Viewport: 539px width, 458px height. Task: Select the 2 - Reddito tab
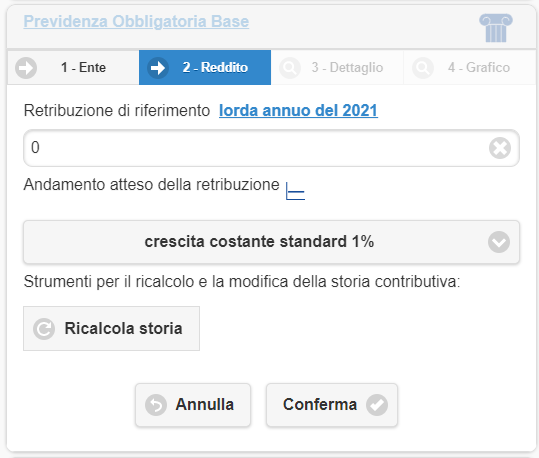[x=205, y=67]
